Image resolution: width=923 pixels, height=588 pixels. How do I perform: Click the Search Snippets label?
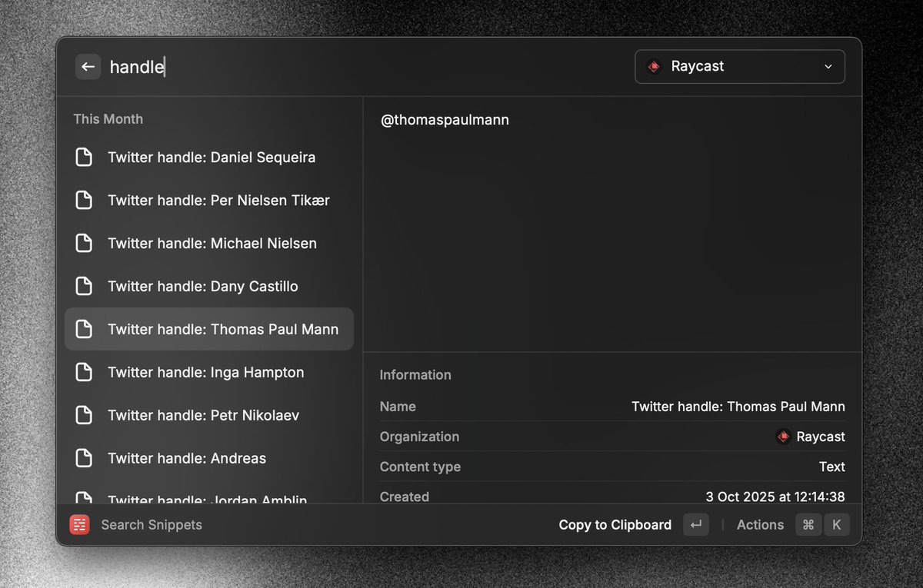[152, 525]
